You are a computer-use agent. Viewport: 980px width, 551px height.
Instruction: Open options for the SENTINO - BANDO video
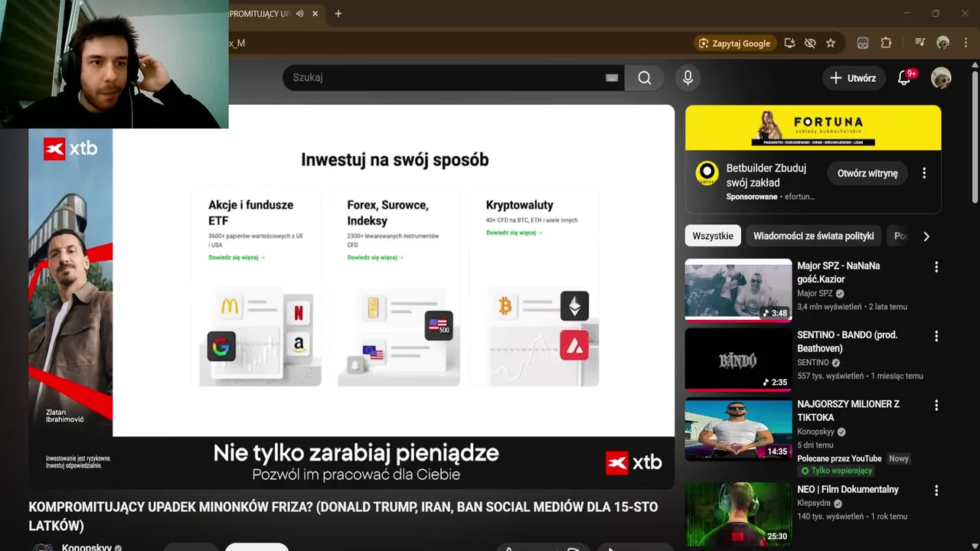[x=936, y=336]
